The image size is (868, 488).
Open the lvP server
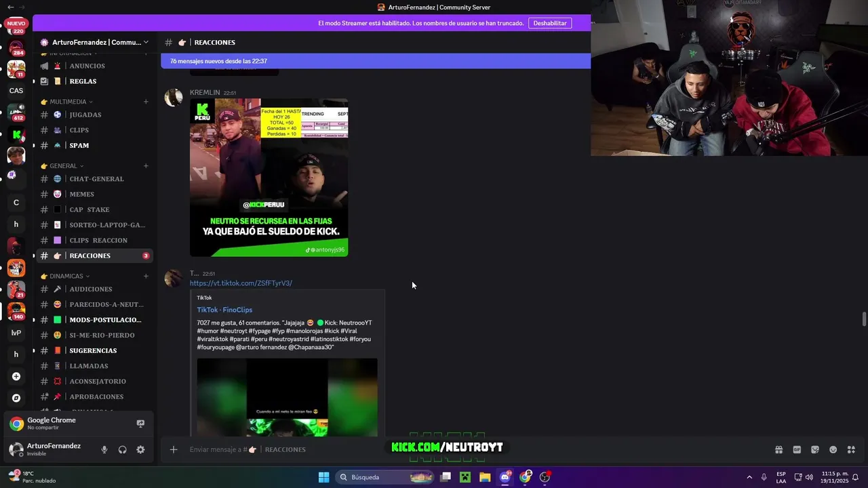coord(16,333)
